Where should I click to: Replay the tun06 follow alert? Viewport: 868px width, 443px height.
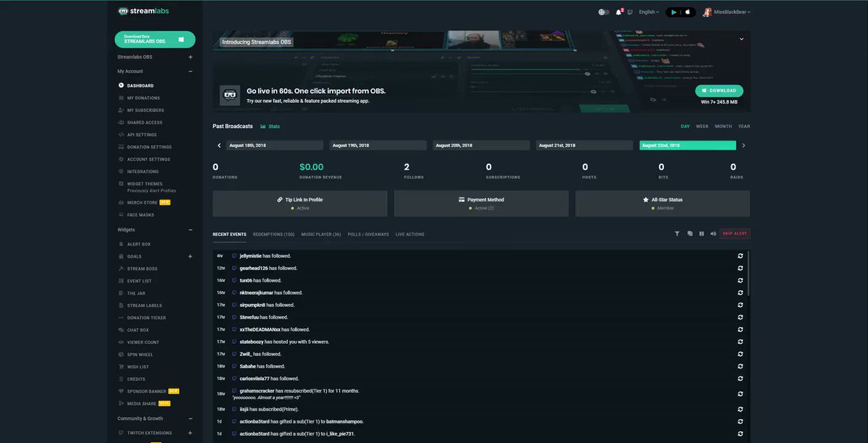[740, 281]
